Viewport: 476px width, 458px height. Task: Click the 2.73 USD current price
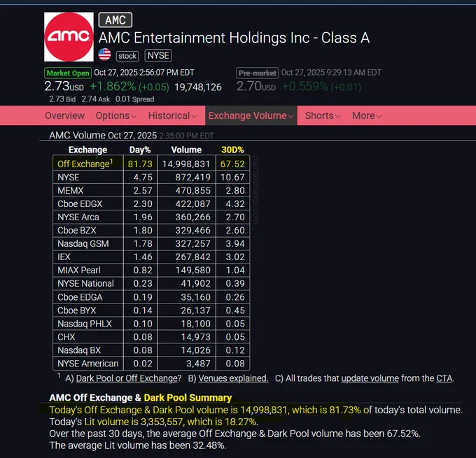pos(64,86)
